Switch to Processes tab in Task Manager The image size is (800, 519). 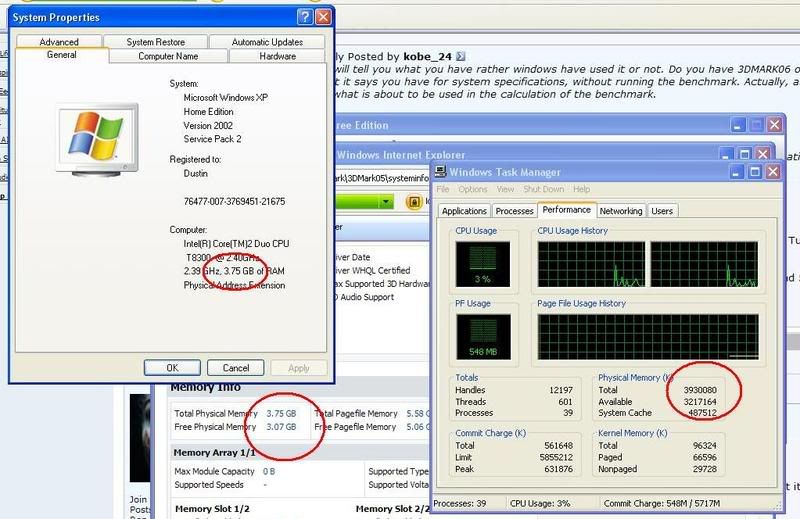pos(514,211)
